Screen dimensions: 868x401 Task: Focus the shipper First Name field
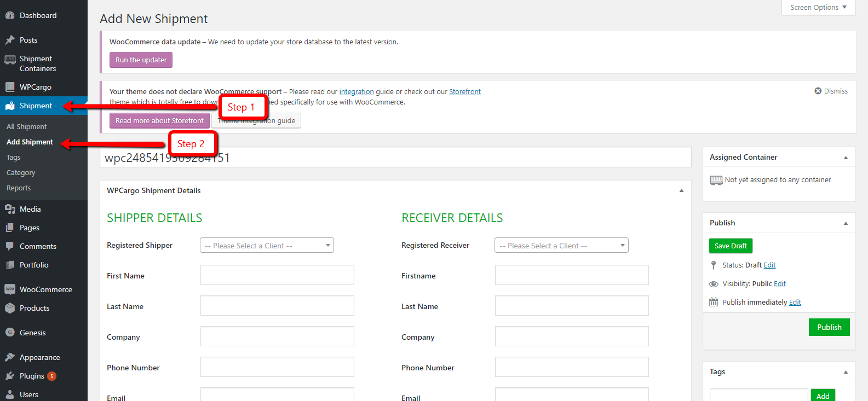[277, 275]
